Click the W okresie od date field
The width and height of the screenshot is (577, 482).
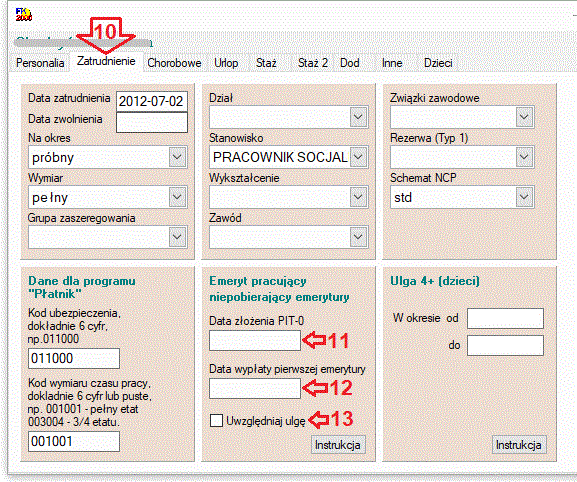tap(505, 318)
